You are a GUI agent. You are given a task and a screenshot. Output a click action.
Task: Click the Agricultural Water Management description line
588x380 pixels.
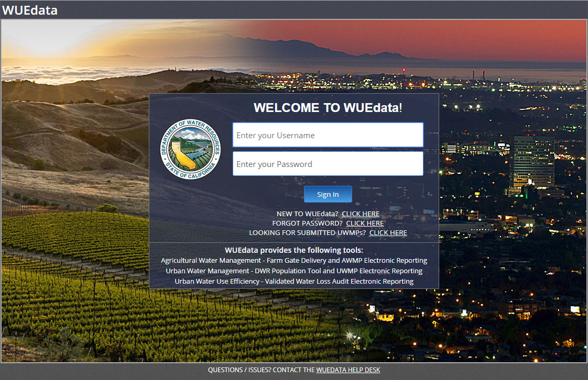(x=294, y=261)
